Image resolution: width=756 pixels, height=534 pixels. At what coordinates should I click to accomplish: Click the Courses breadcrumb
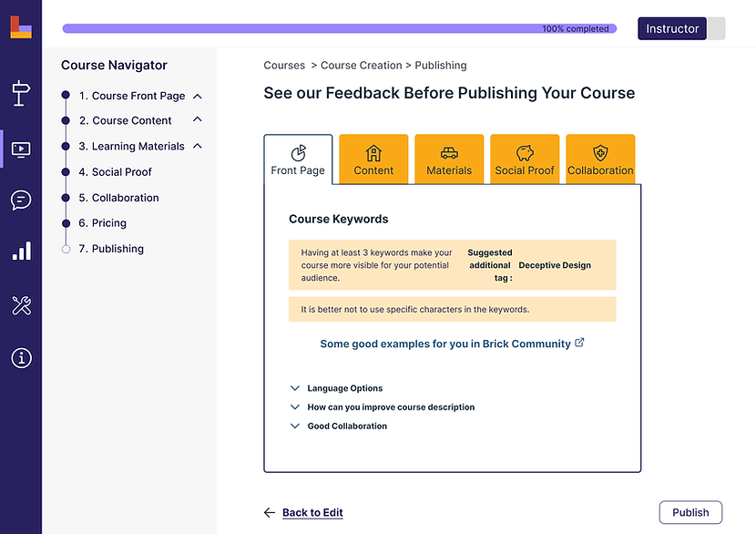pos(284,65)
